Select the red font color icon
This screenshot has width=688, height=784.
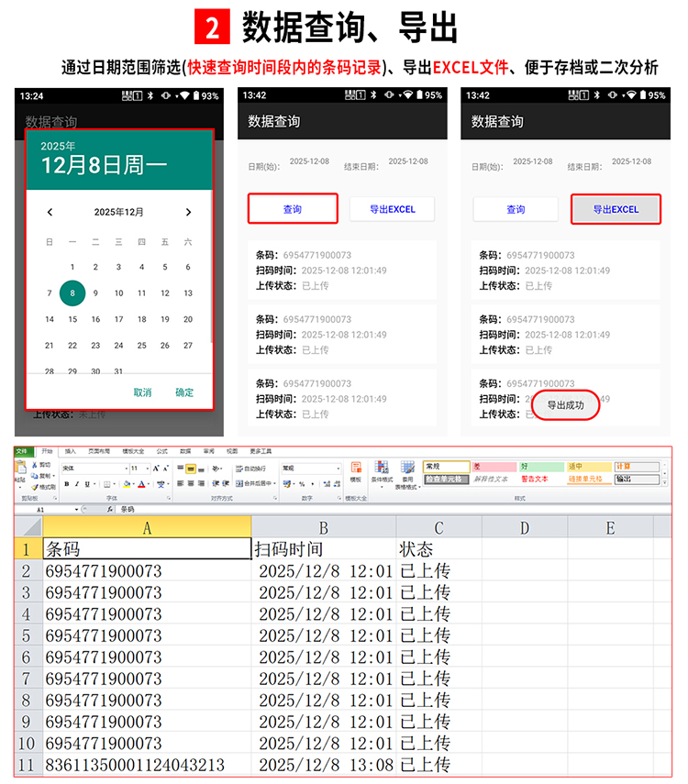[141, 484]
